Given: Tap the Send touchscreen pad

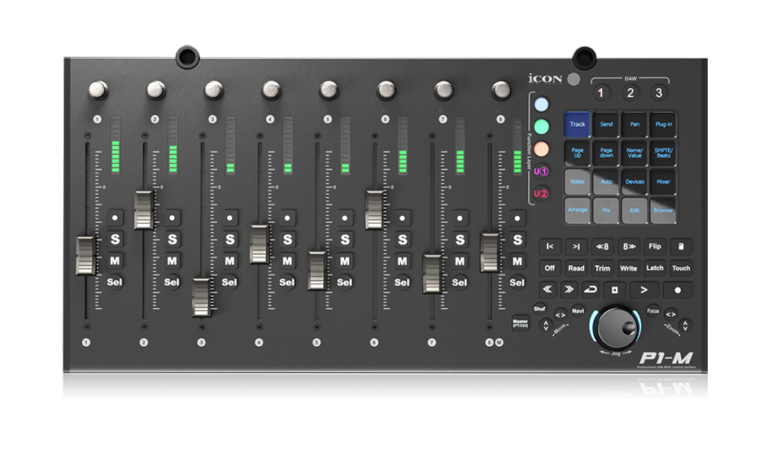Looking at the screenshot, I should point(606,124).
